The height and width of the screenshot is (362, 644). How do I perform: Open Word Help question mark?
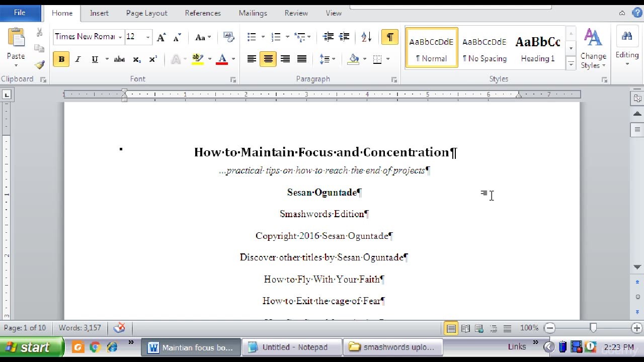636,13
